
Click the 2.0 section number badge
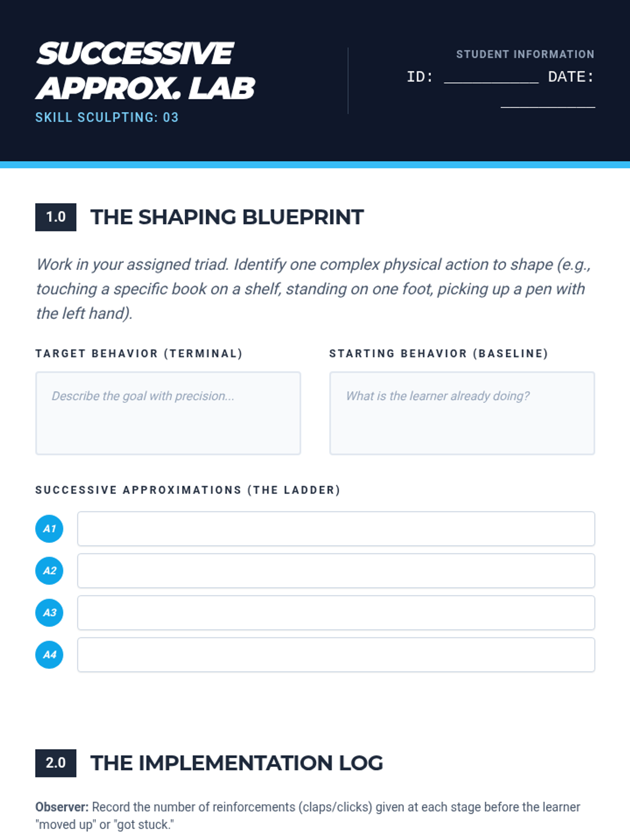point(56,763)
